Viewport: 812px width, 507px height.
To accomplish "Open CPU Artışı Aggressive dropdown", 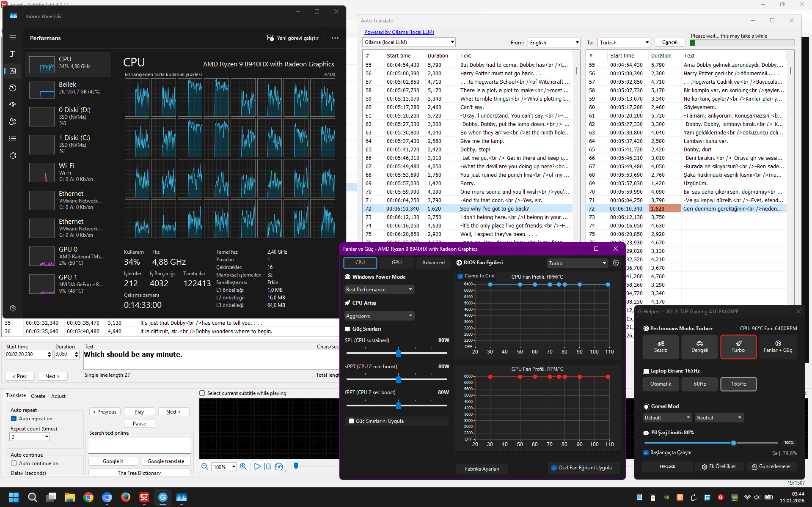I will coord(380,316).
